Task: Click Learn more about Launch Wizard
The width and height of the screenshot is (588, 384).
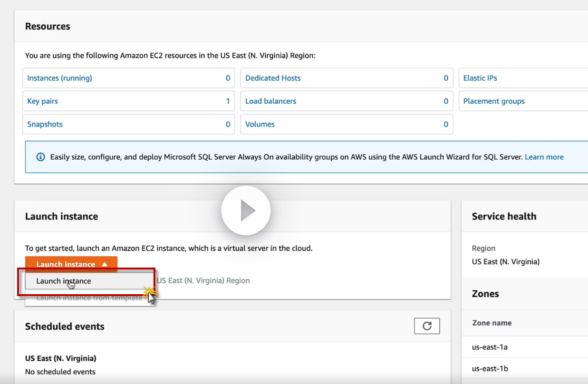Action: 544,157
